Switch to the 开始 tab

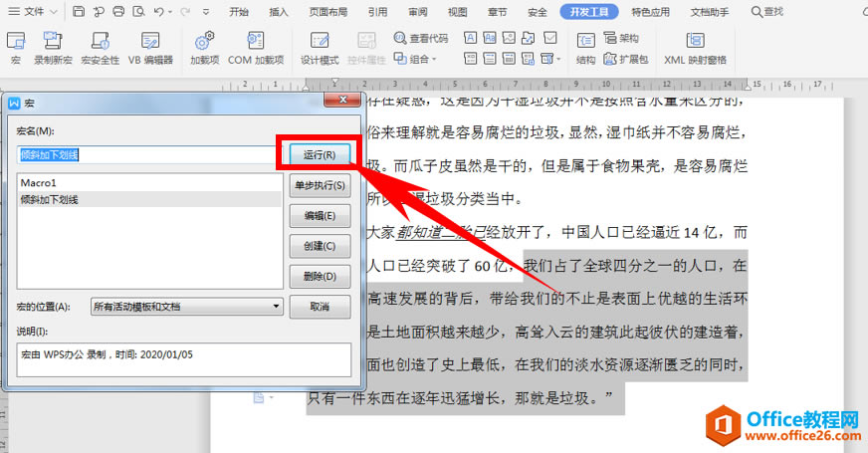[239, 12]
